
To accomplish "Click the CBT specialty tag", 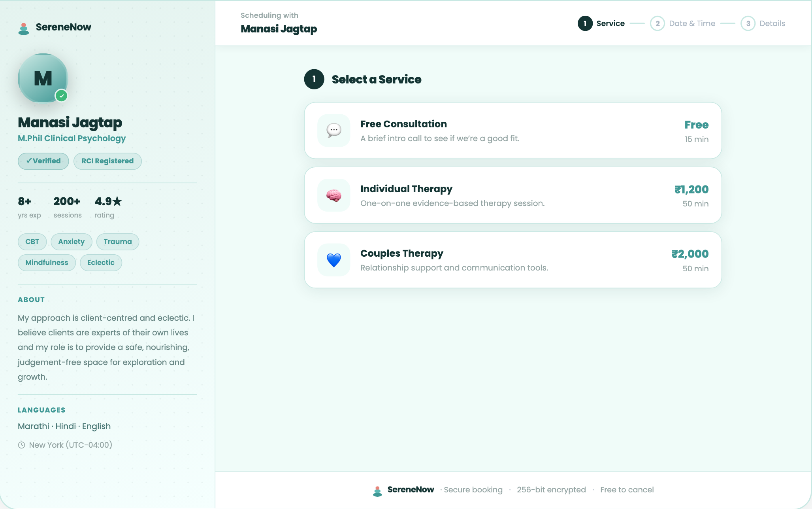I will pyautogui.click(x=32, y=242).
